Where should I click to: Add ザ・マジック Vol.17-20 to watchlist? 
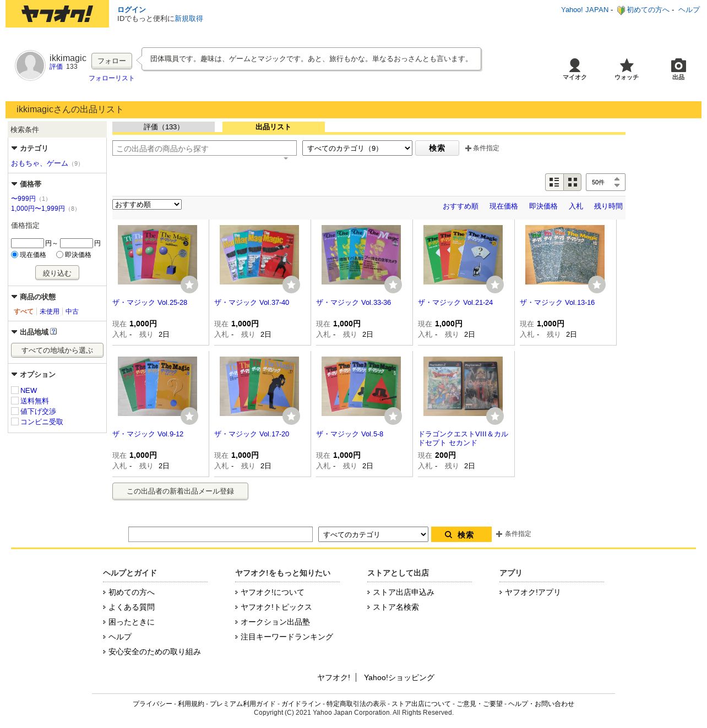pos(291,416)
